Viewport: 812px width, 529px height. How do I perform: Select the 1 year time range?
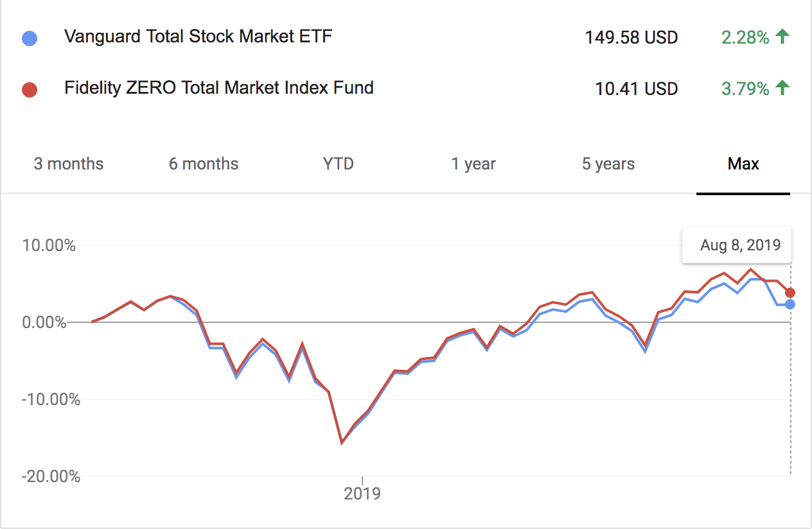[473, 164]
